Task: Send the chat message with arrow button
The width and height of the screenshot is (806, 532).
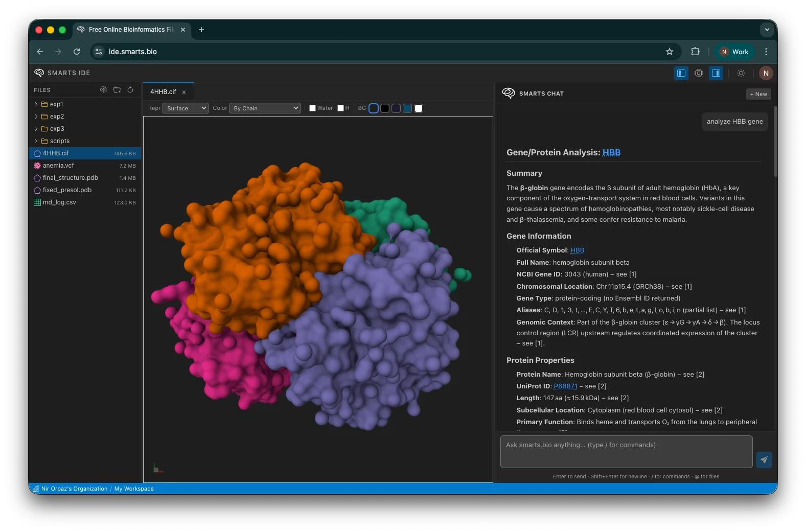Action: click(764, 459)
